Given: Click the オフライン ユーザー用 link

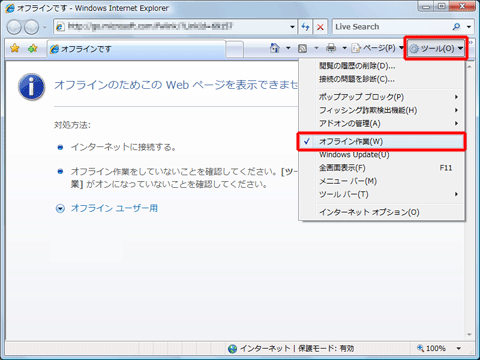Looking at the screenshot, I should pos(114,208).
